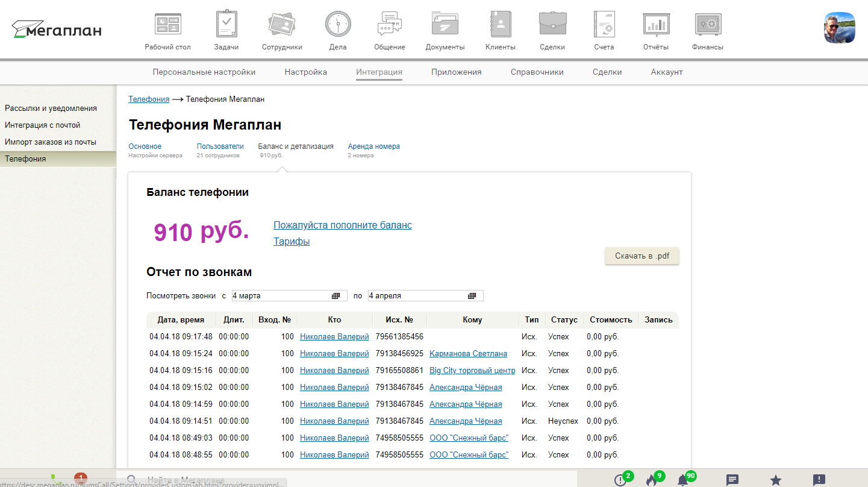The height and width of the screenshot is (487, 868).
Task: Open the feedback exclamation icon
Action: coord(819,480)
